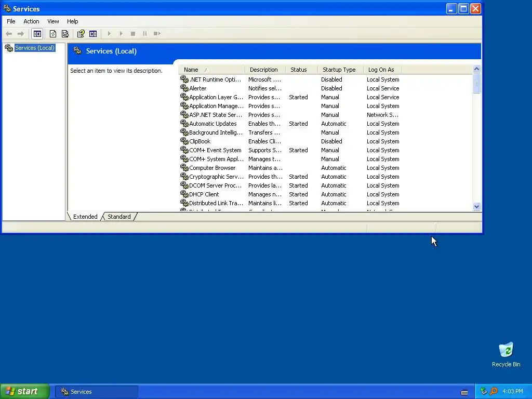
Task: Select the Application Manage... service
Action: pyautogui.click(x=216, y=106)
